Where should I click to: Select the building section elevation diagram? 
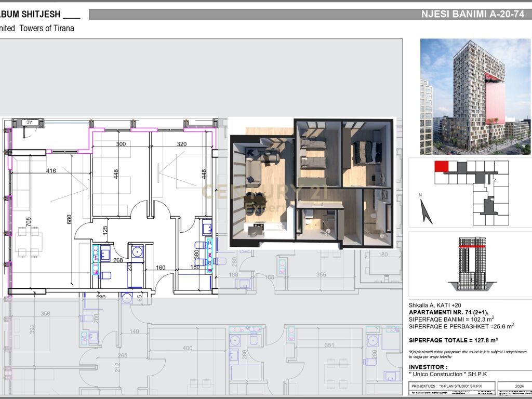(x=472, y=264)
